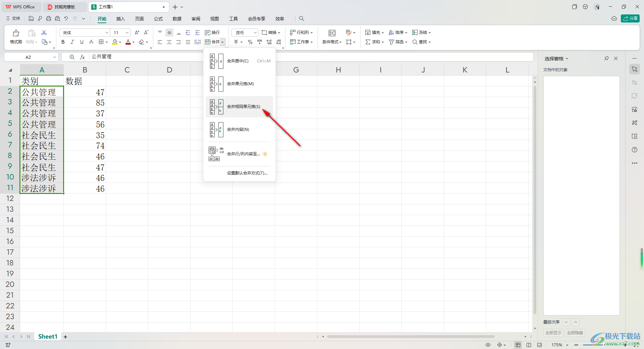Click the help question mark sidebar icon
The width and height of the screenshot is (644, 349).
pos(635,150)
